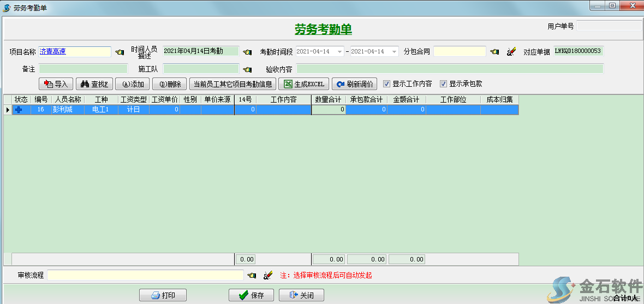Click the hand picker beside 施工队 field
Viewport: 644px width, 304px height.
tap(247, 69)
